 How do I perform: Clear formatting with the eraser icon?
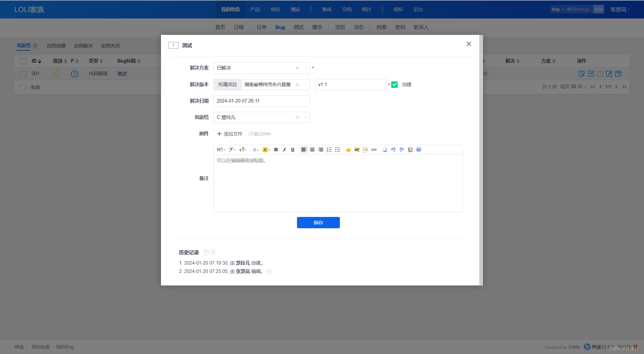coord(385,150)
